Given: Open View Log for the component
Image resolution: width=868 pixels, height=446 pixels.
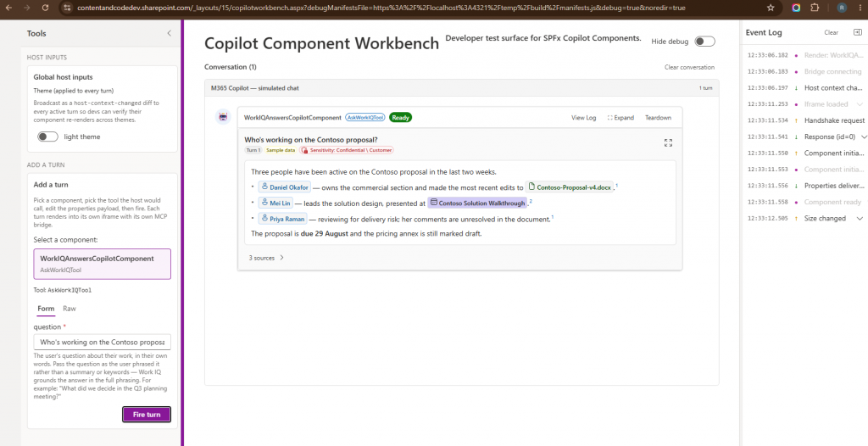Looking at the screenshot, I should tap(583, 118).
